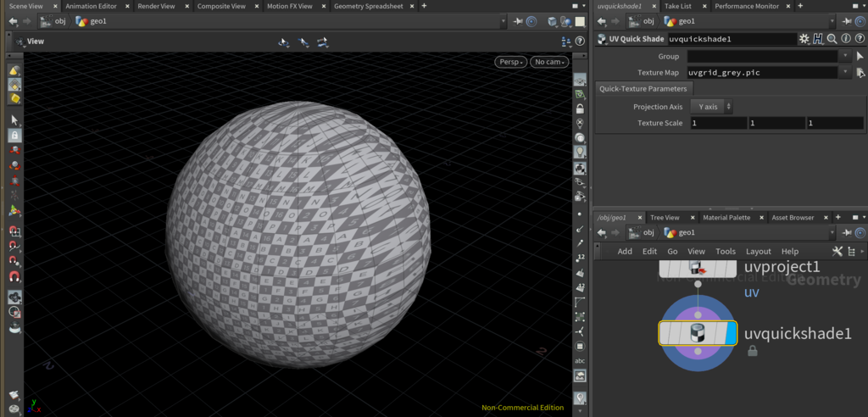Screen dimensions: 868x417
Task: Open the Texture Map dropdown arrow
Action: pyautogui.click(x=845, y=73)
